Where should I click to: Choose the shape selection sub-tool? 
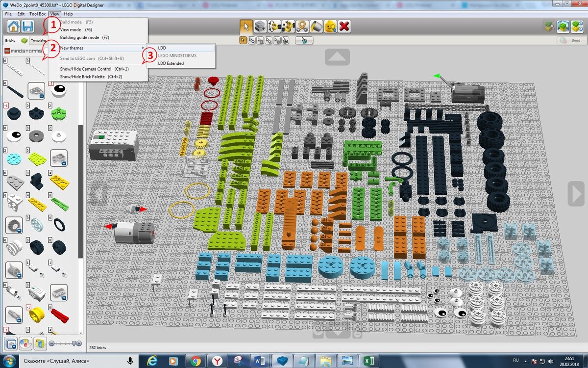pos(277,40)
